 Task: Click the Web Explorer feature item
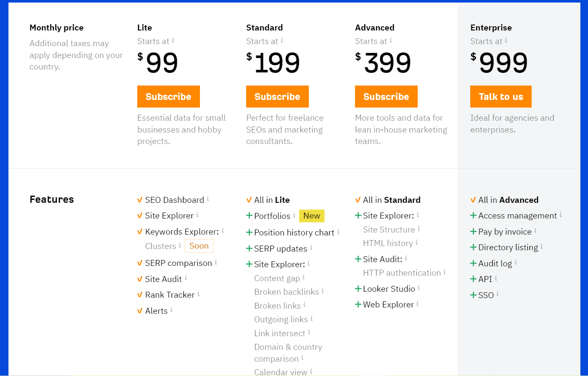click(x=388, y=304)
